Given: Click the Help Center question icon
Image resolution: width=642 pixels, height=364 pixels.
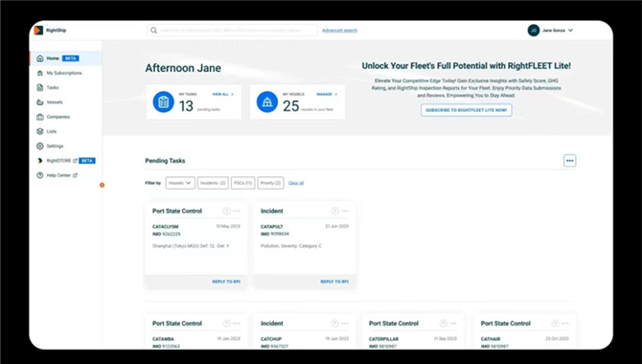Looking at the screenshot, I should (39, 175).
